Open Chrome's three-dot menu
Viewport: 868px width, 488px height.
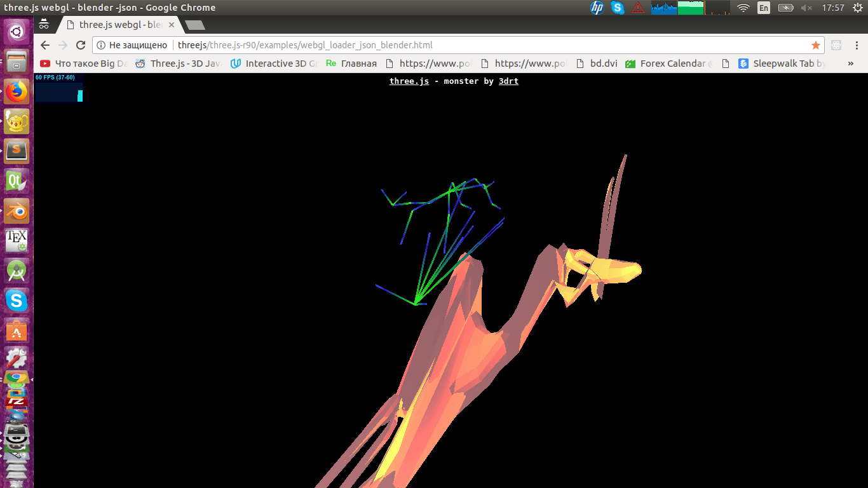(855, 45)
